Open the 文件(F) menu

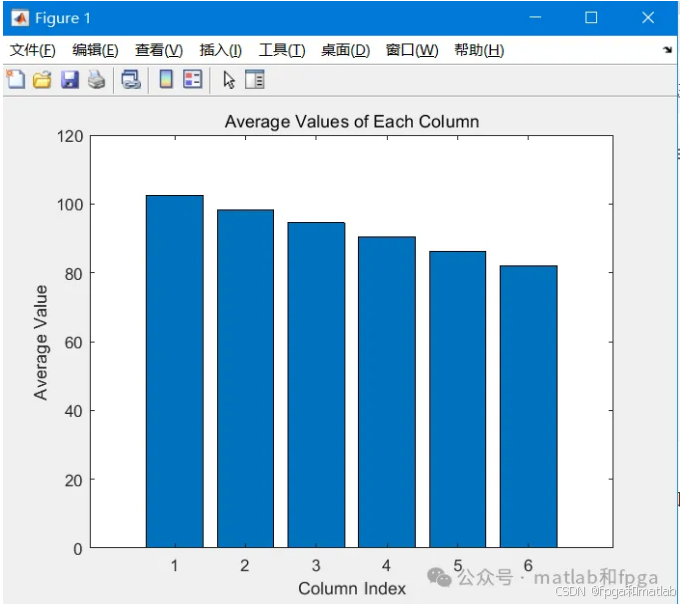pos(33,50)
